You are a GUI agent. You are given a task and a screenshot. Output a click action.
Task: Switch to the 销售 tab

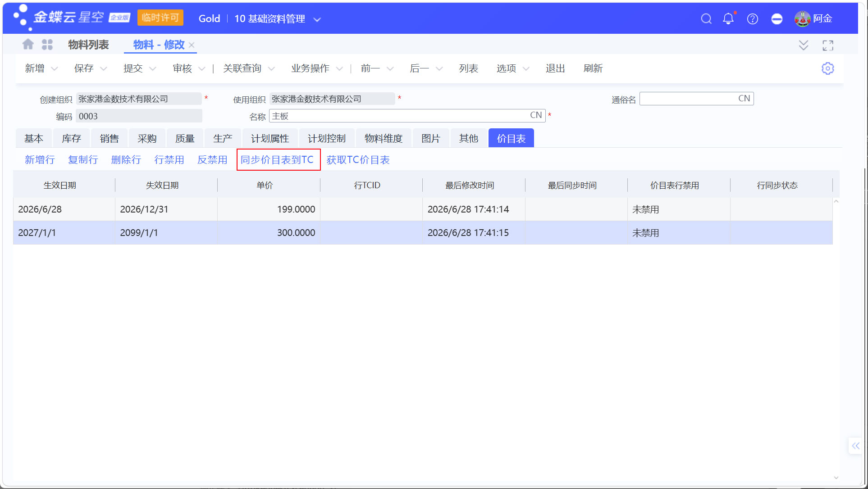click(110, 138)
